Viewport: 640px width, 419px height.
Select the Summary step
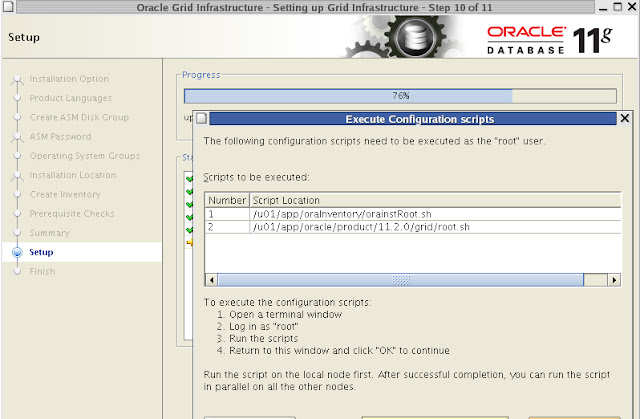coord(49,233)
